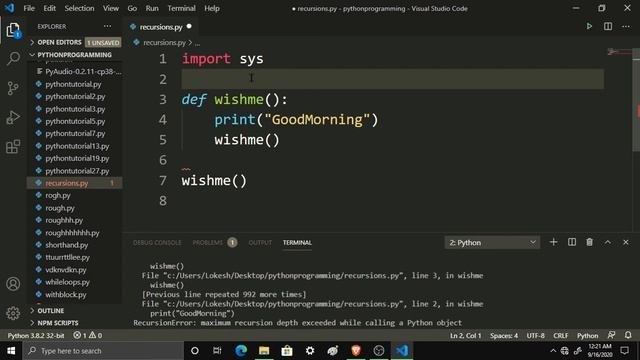Open Task View from taskbar
Screen dimensions: 640x360
click(x=217, y=351)
